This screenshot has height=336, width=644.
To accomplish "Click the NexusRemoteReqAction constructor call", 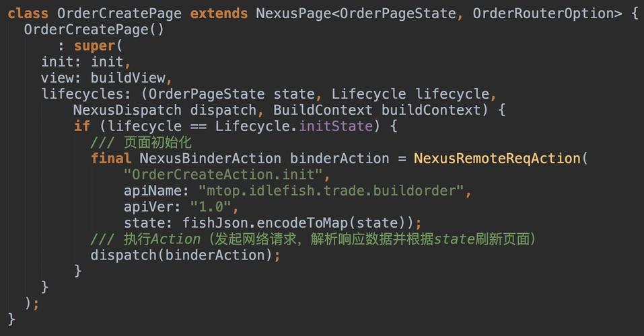I will coord(497,159).
